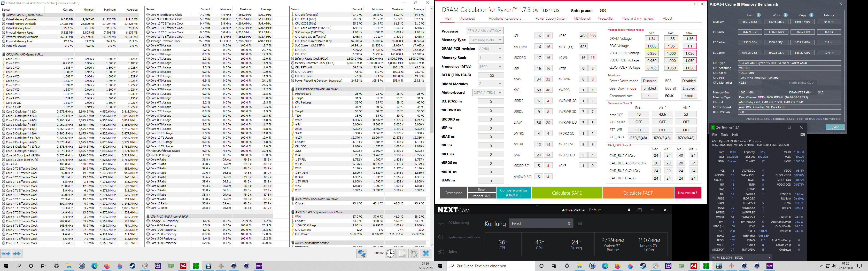Switch to Advanced tab
The width and height of the screenshot is (868, 271).
(x=467, y=19)
